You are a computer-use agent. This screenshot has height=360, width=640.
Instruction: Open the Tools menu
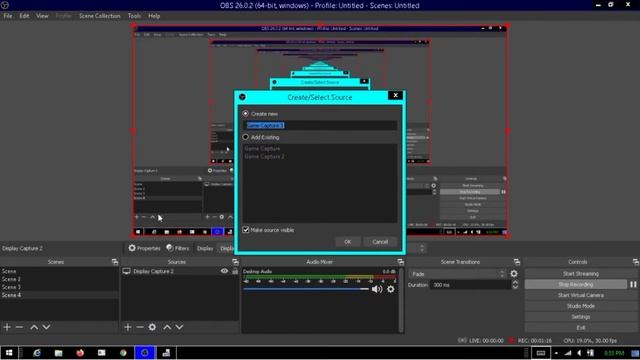pyautogui.click(x=134, y=16)
